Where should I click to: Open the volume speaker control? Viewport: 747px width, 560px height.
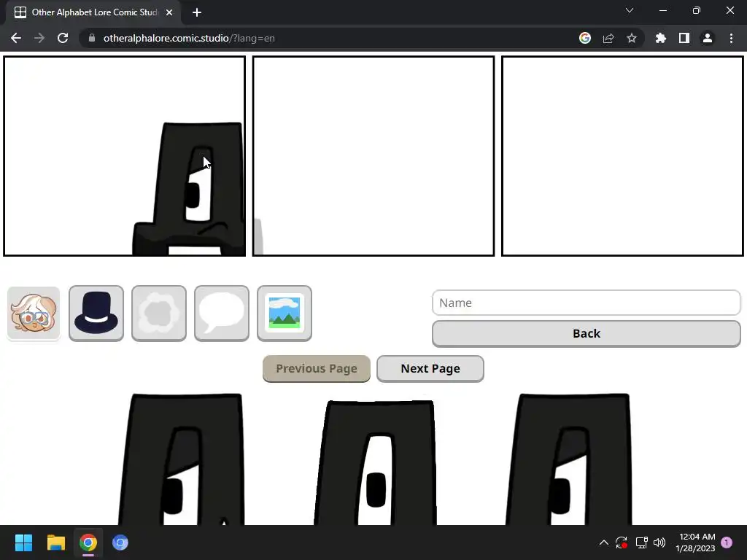659,542
